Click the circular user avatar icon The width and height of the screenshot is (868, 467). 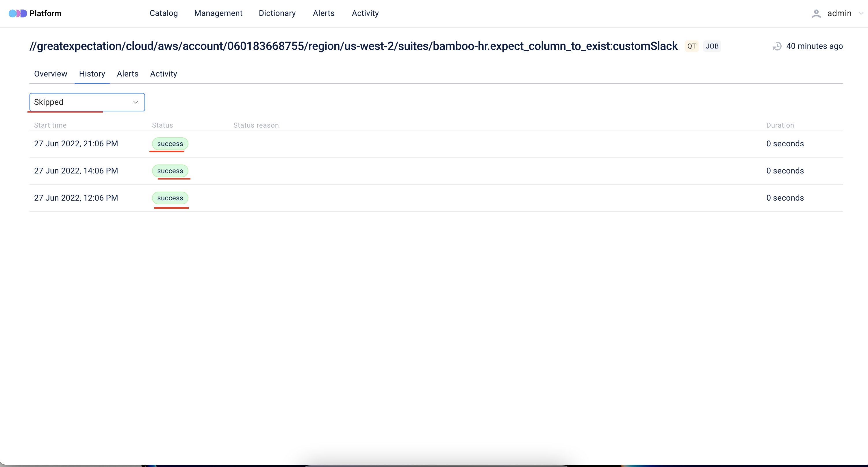(x=817, y=14)
